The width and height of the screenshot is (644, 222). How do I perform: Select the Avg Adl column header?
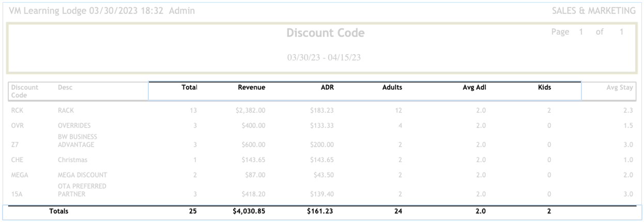point(474,88)
